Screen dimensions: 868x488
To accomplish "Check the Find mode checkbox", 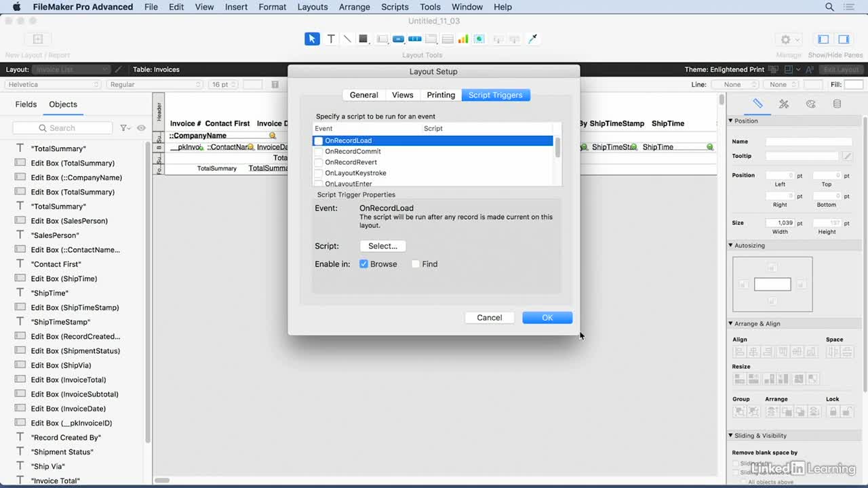I will [x=416, y=264].
